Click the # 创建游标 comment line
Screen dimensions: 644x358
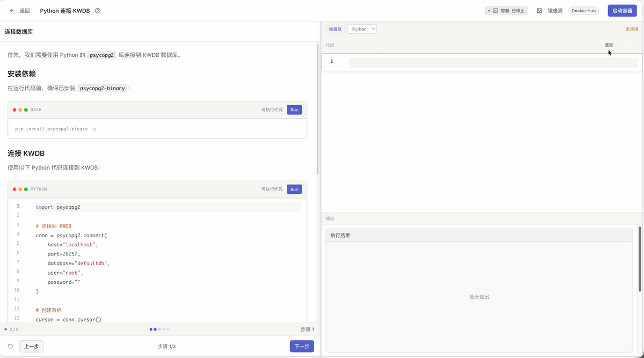point(48,310)
